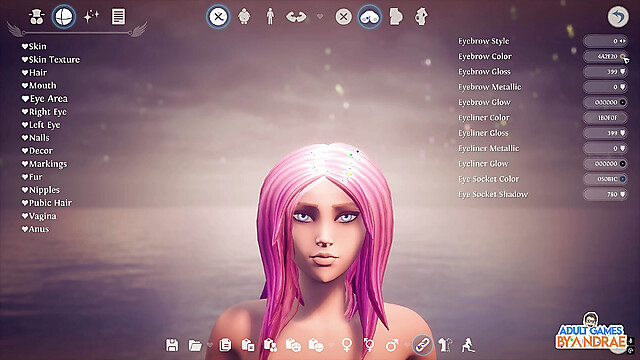
Task: Choose the muscular flexing arms icon
Action: (x=296, y=17)
